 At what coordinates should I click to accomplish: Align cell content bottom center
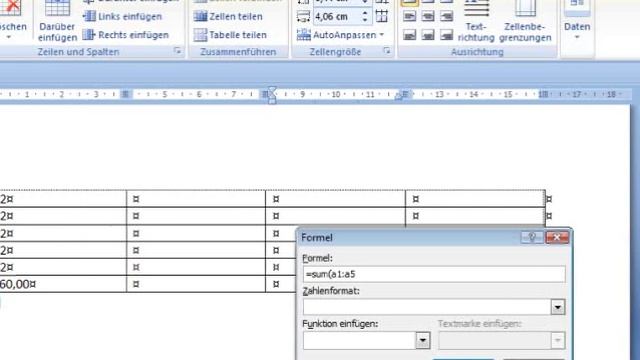[428, 35]
